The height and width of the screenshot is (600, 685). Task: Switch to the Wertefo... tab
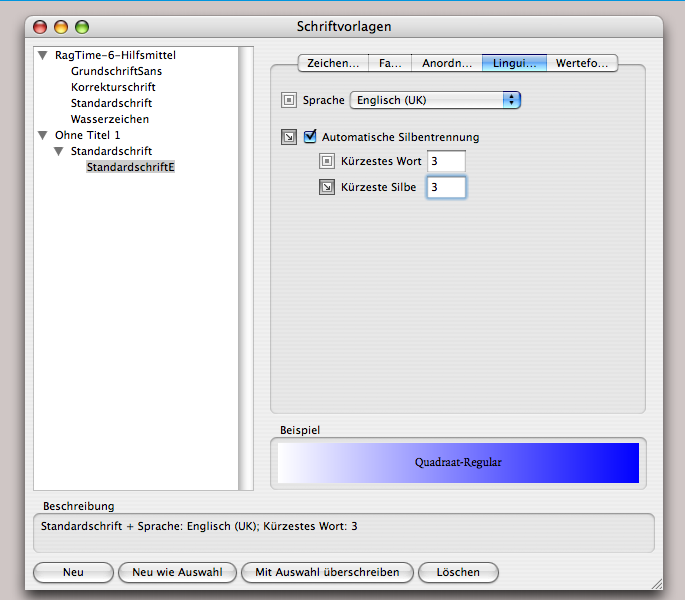582,63
